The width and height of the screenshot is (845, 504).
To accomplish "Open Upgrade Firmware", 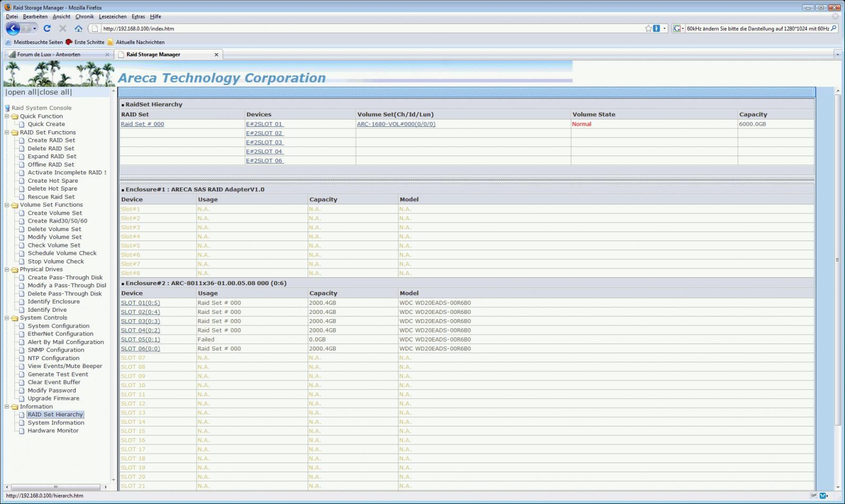I will (54, 398).
